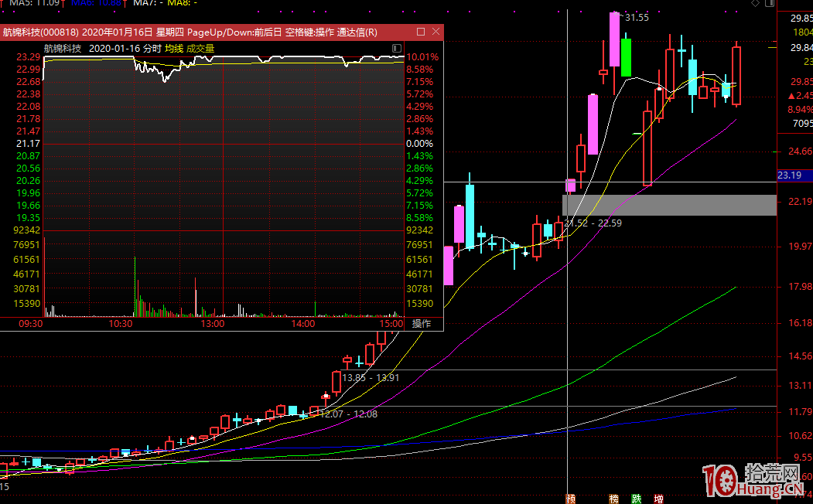Click the 榜 marker icon on the bottom axis
The height and width of the screenshot is (504, 813).
tap(614, 499)
